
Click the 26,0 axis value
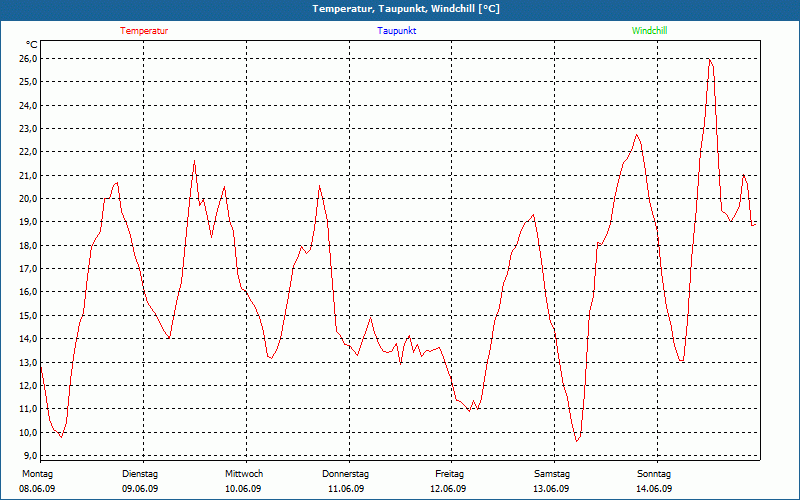pyautogui.click(x=28, y=59)
